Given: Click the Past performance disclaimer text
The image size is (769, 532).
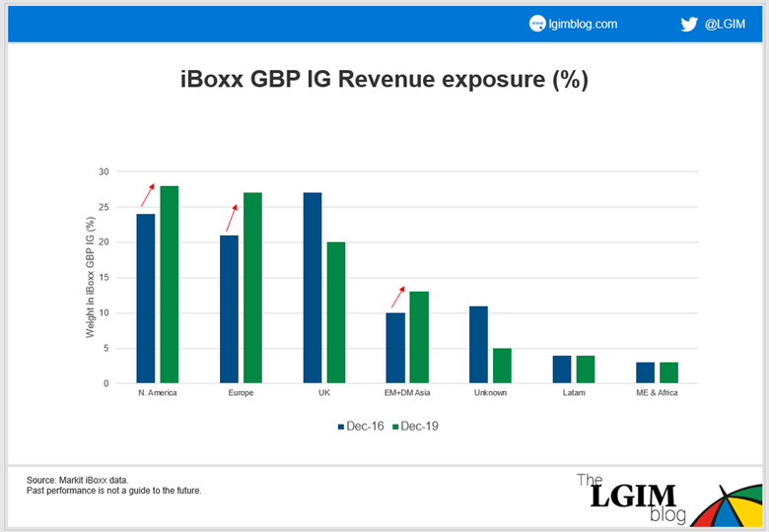Looking at the screenshot, I should [x=113, y=491].
